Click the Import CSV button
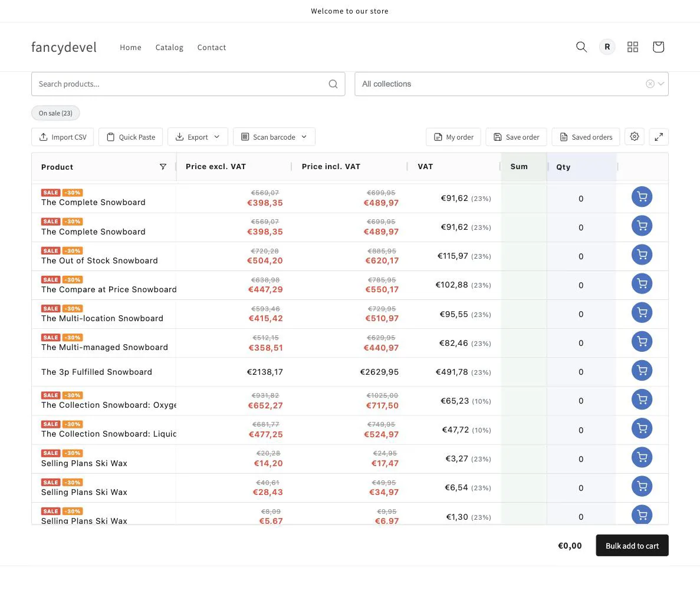The image size is (700, 594). click(x=63, y=137)
